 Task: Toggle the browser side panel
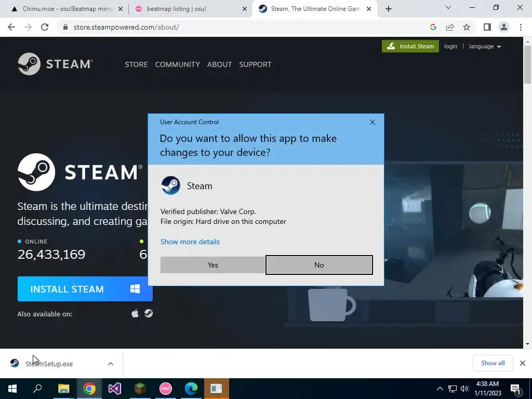[x=487, y=27]
